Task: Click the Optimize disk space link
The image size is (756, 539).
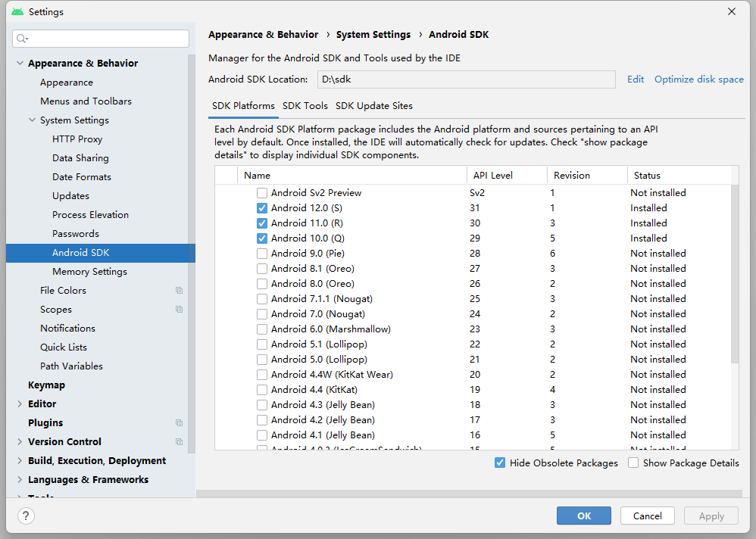Action: click(698, 79)
